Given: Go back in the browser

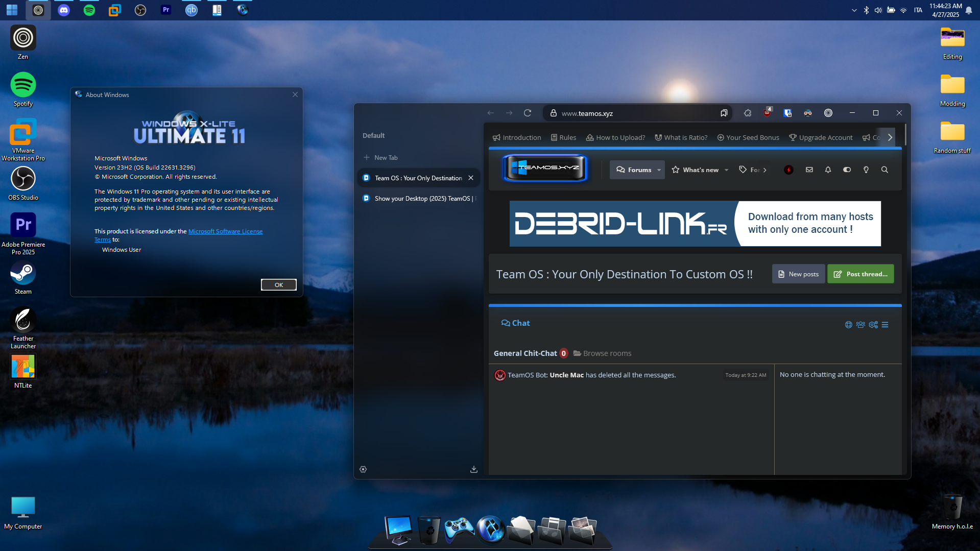Looking at the screenshot, I should click(491, 113).
